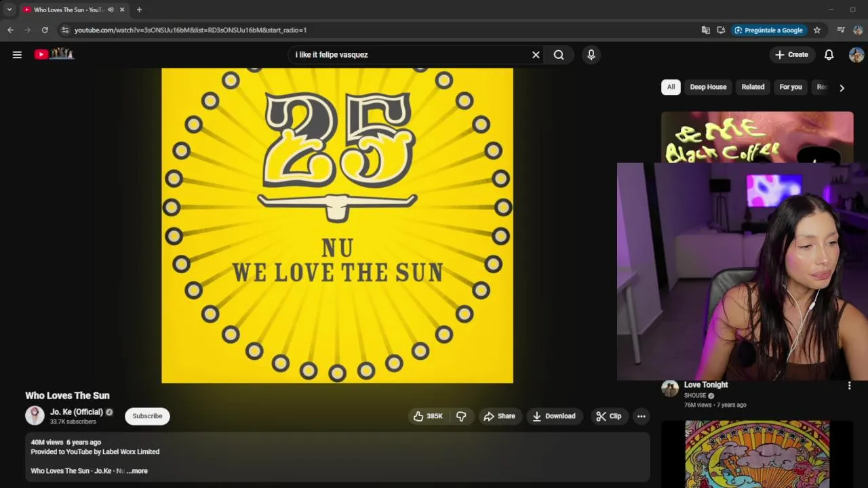868x488 pixels.
Task: Open the tab search dropdown arrow
Action: coord(9,9)
